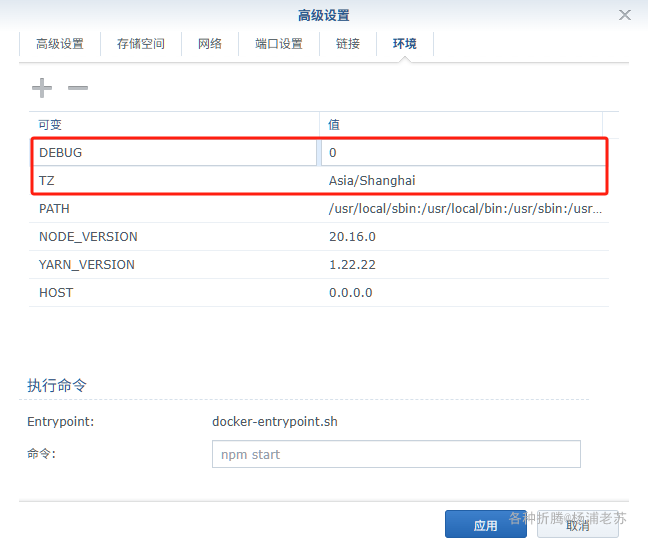Select the Asia/Shanghai value cell
Image resolution: width=648 pixels, height=545 pixels.
tap(463, 181)
